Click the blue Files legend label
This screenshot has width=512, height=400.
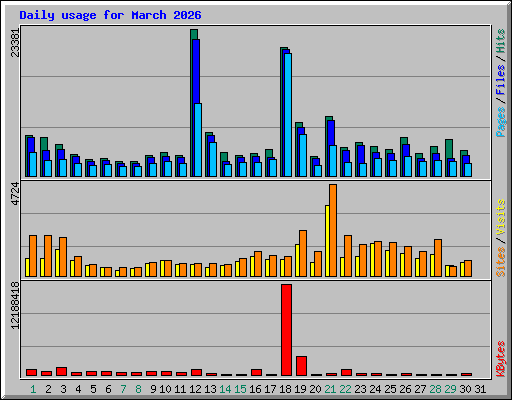(x=500, y=80)
